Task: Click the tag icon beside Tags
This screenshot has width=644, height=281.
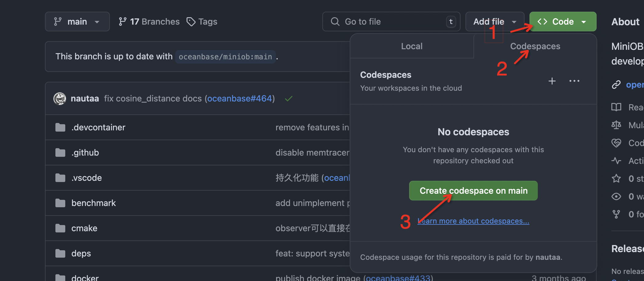Action: (x=191, y=22)
